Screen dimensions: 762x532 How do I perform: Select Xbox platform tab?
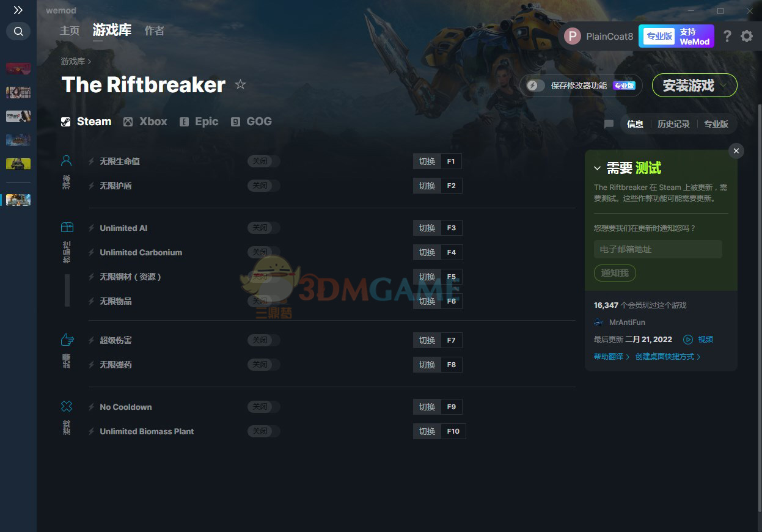[145, 122]
